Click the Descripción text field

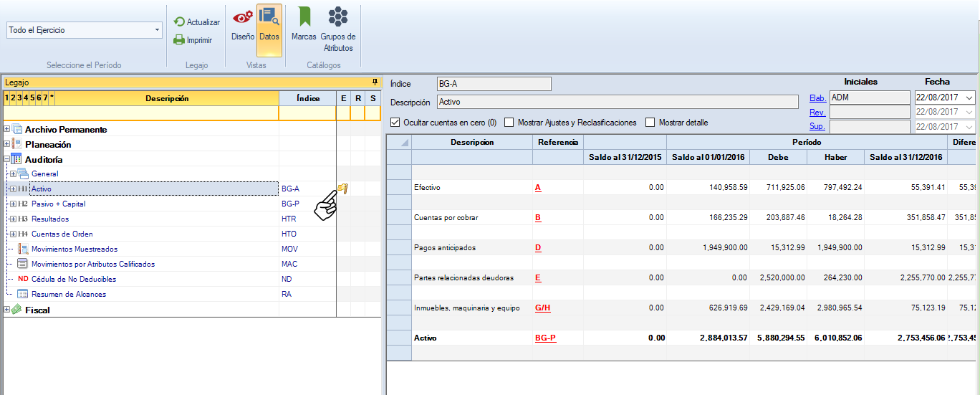(617, 103)
